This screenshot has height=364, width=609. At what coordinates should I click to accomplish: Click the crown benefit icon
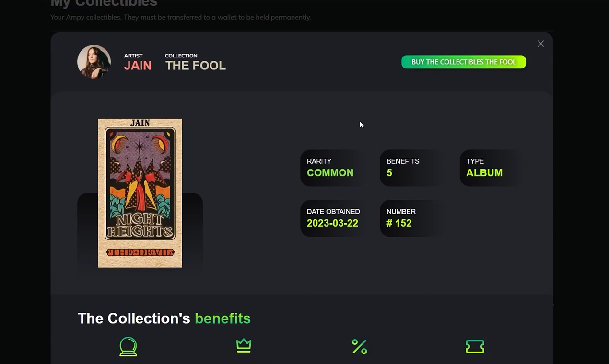pos(244,345)
